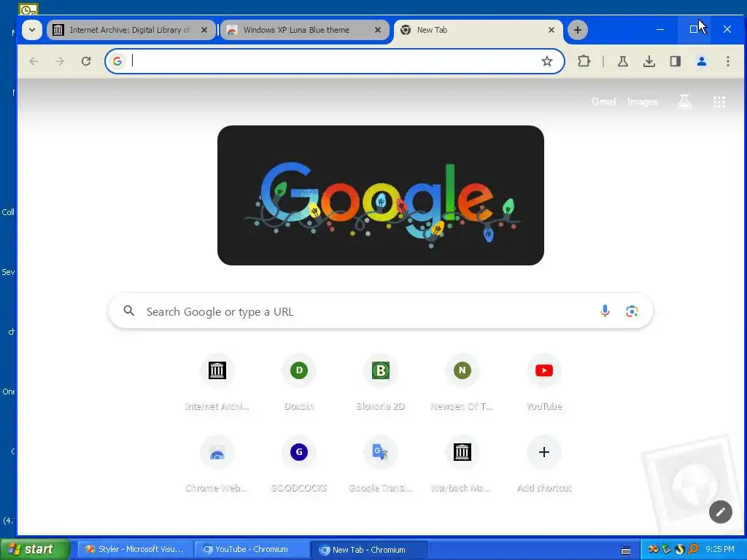Go forward using the forward arrow
Viewport: 747px width, 560px height.
(60, 61)
